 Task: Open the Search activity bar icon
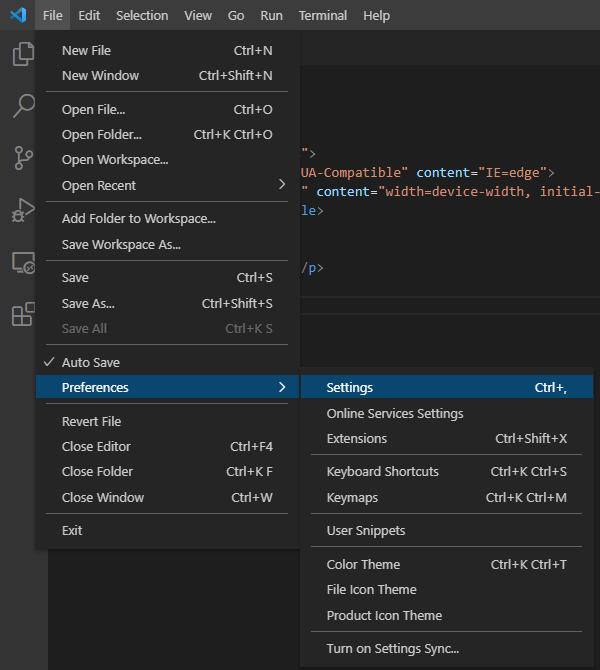point(23,106)
